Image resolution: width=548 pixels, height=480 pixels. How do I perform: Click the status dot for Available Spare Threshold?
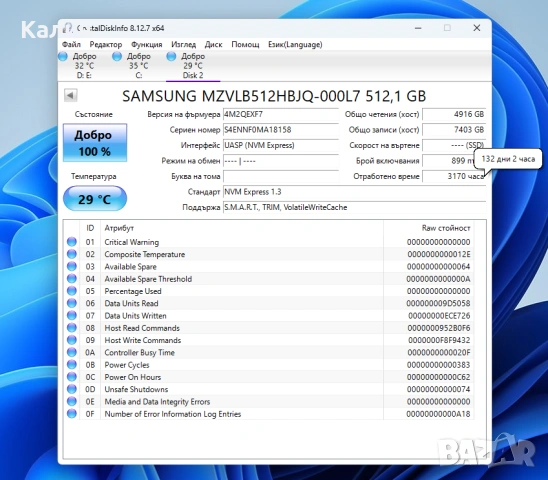point(72,278)
